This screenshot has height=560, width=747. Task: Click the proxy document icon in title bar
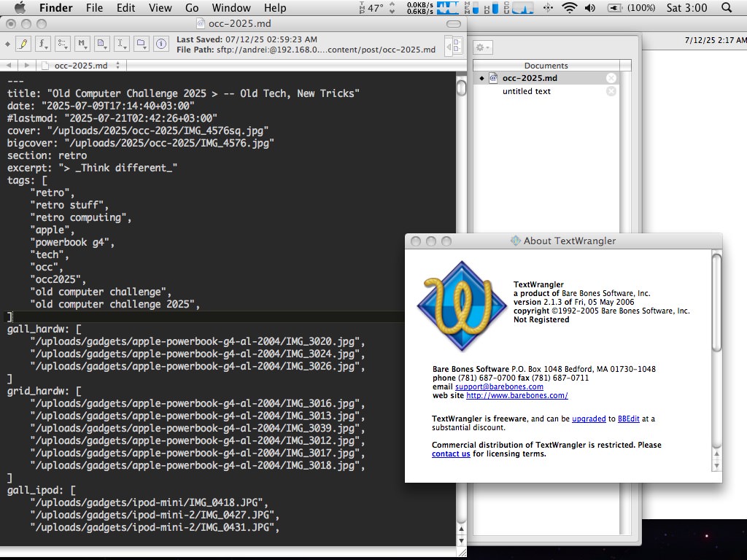pyautogui.click(x=201, y=23)
